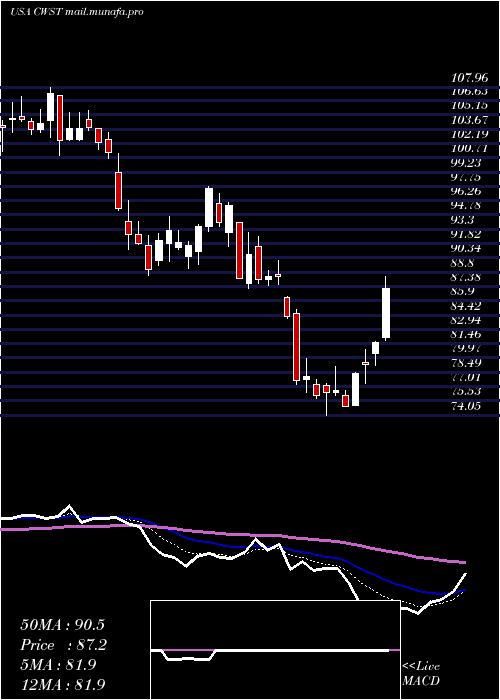Image resolution: width=500 pixels, height=700 pixels.
Task: Select the 79.97 price level label
Action: 466,349
